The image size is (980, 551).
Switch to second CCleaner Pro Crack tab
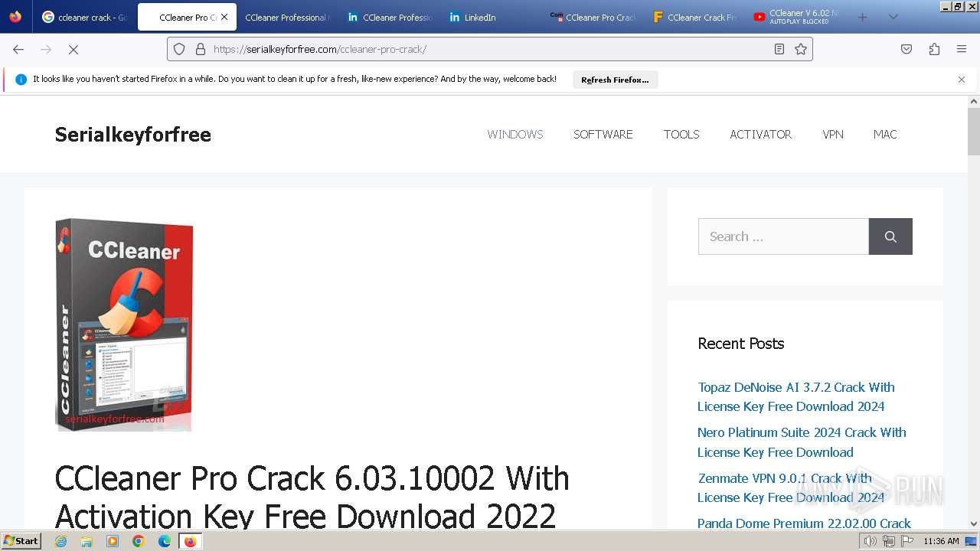point(593,17)
